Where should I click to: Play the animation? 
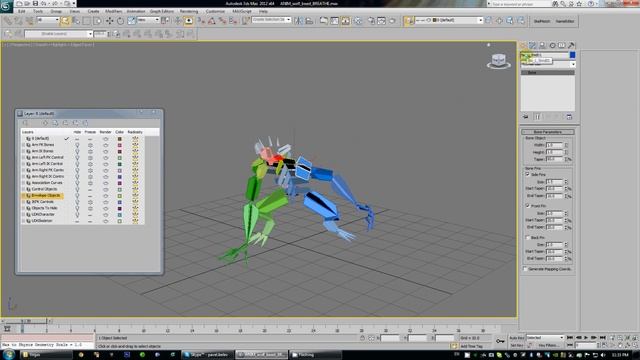[586, 338]
